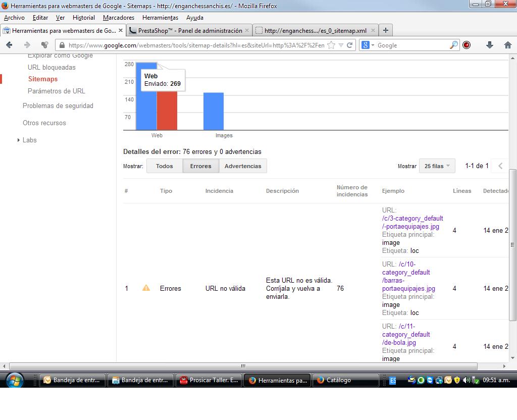Image resolution: width=517 pixels, height=420 pixels.
Task: Switch to the es_0_sitemap.xml tab
Action: pyautogui.click(x=315, y=30)
